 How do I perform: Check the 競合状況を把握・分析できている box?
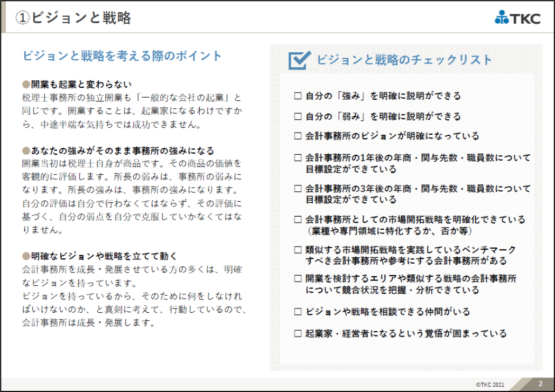click(x=298, y=279)
